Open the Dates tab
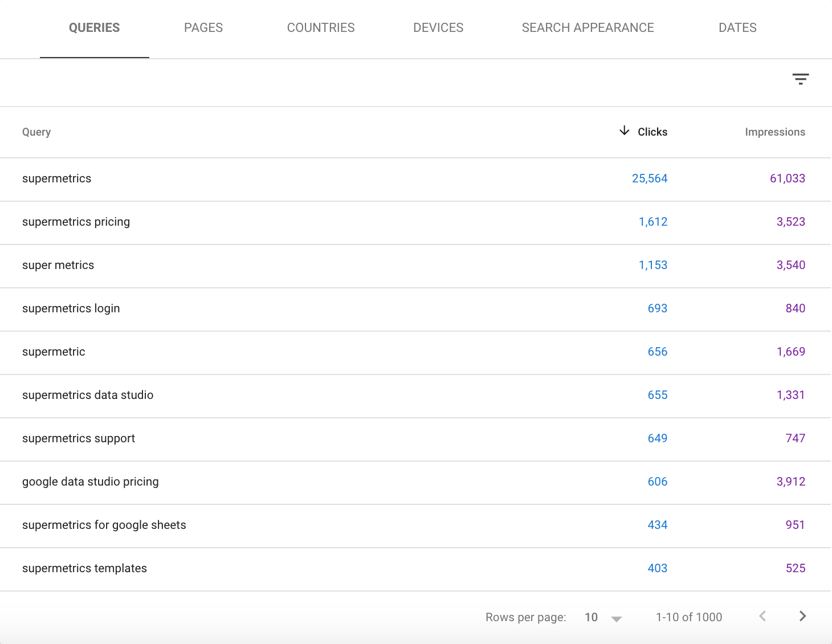 point(737,28)
